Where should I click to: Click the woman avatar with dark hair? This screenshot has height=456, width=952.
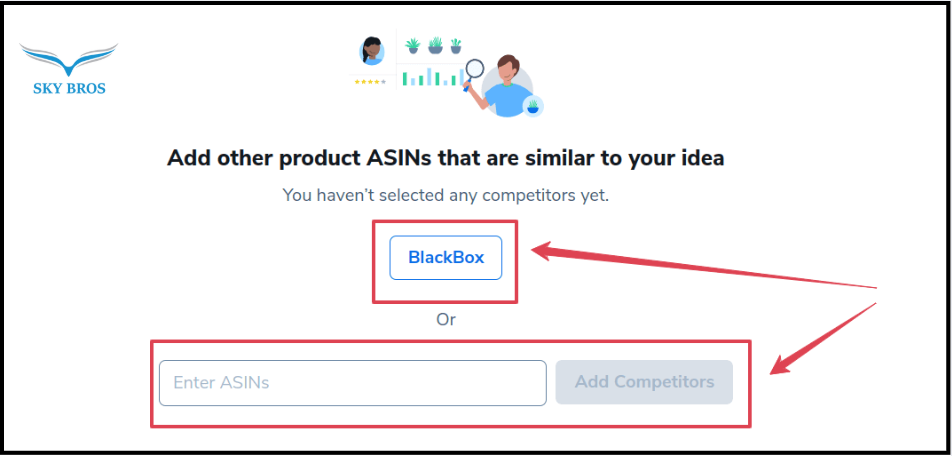(372, 50)
